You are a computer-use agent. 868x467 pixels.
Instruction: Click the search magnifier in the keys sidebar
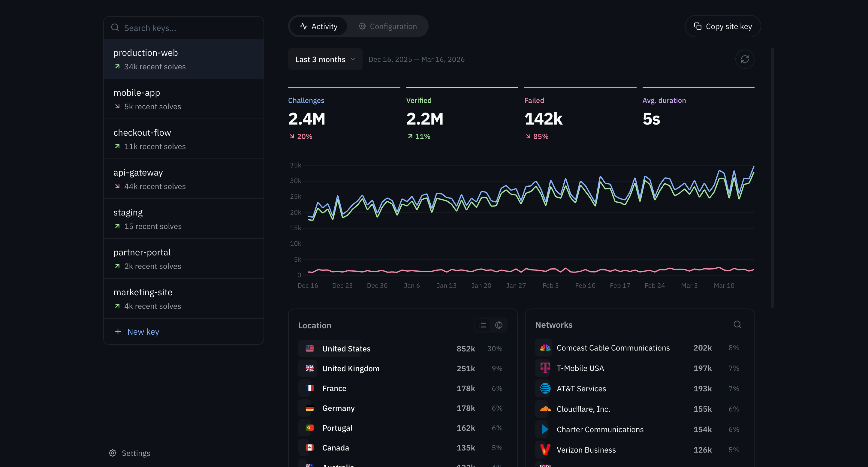coord(115,27)
